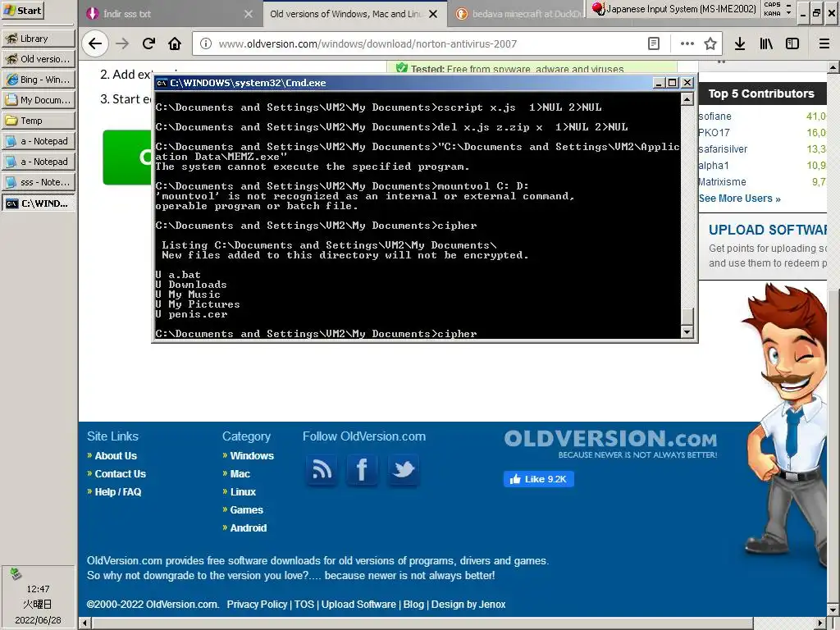Open Matrixisme contributor profile

(722, 182)
